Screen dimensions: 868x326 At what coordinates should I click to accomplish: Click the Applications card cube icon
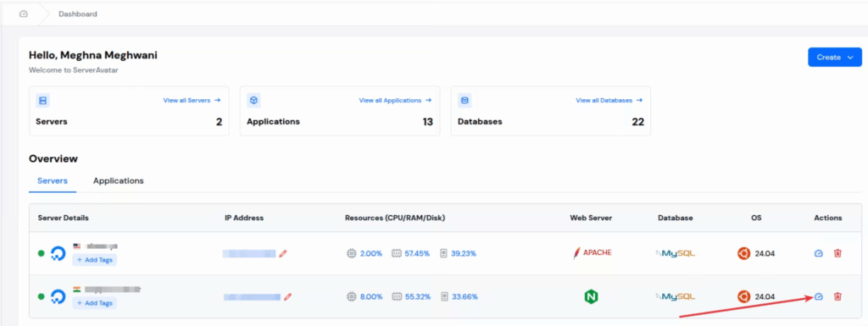[x=254, y=101]
